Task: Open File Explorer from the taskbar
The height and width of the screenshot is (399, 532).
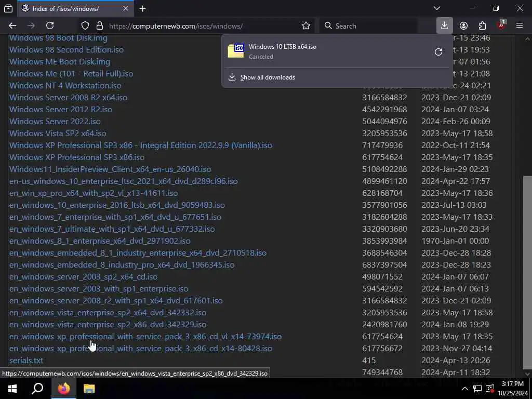Action: click(x=89, y=389)
